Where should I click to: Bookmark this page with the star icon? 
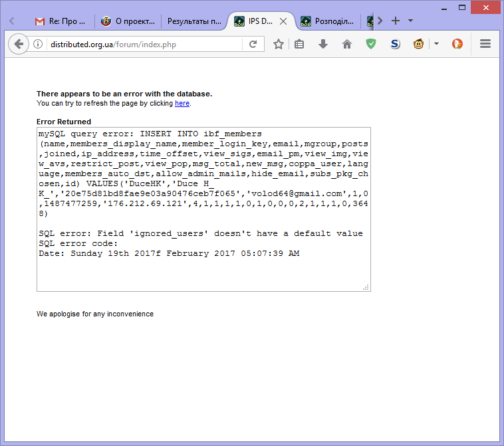coord(279,45)
